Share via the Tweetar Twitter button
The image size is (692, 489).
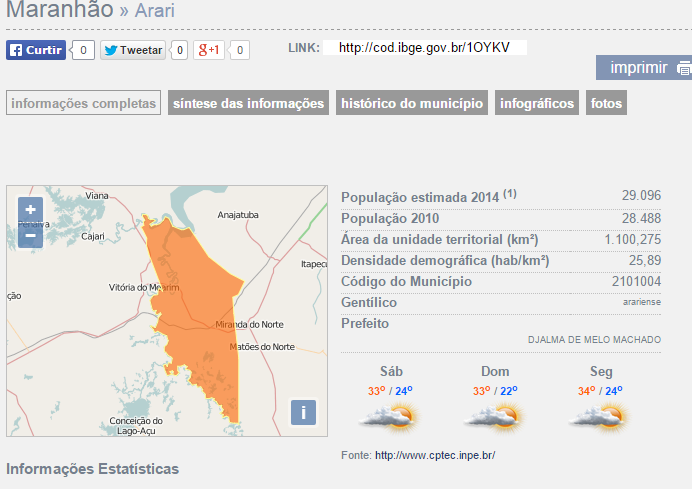133,50
